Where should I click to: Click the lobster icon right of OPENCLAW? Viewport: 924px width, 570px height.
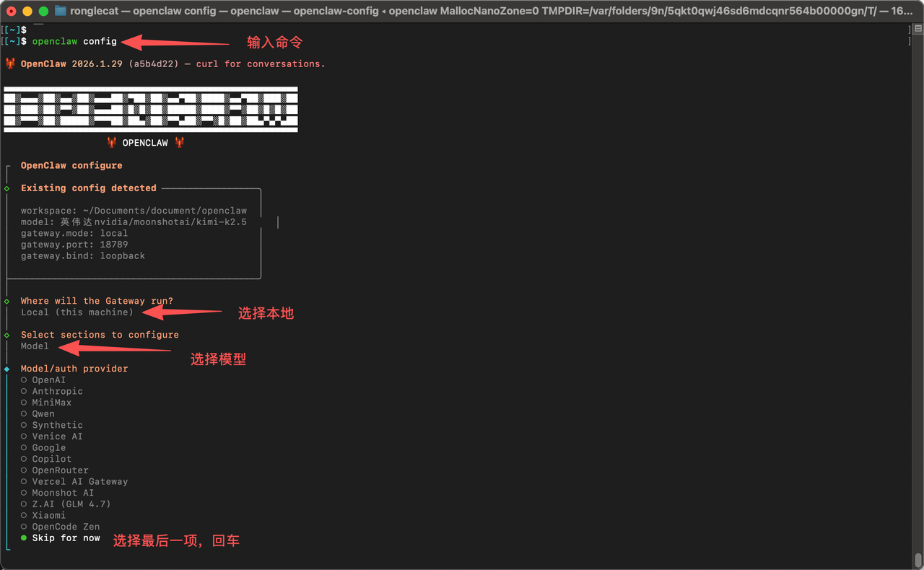point(179,143)
